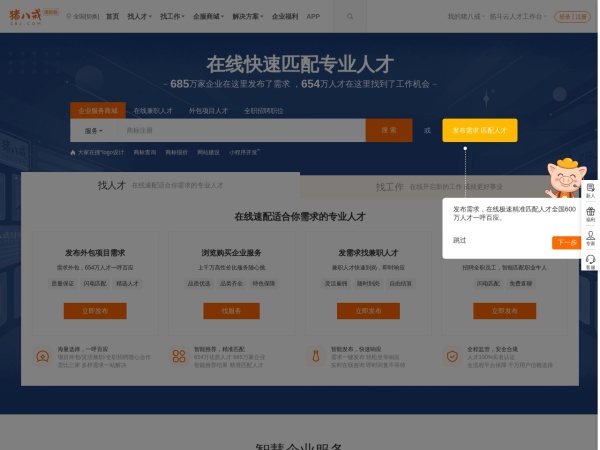The width and height of the screenshot is (600, 450).
Task: Switch to the 在线兼职人才 search tab
Action: point(153,111)
